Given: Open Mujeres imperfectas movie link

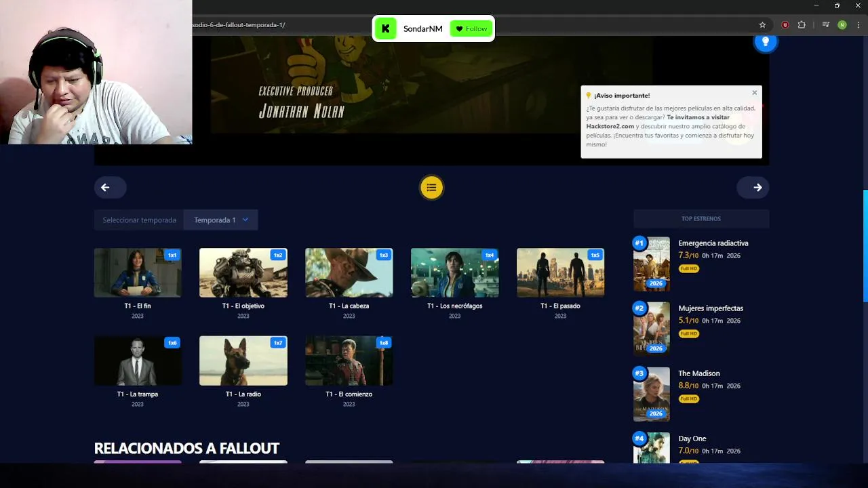Looking at the screenshot, I should click(711, 308).
